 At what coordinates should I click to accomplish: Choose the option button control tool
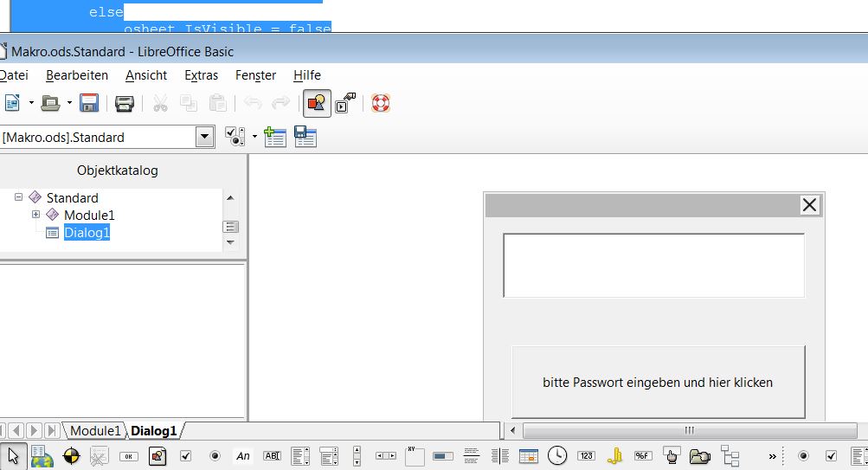215,456
